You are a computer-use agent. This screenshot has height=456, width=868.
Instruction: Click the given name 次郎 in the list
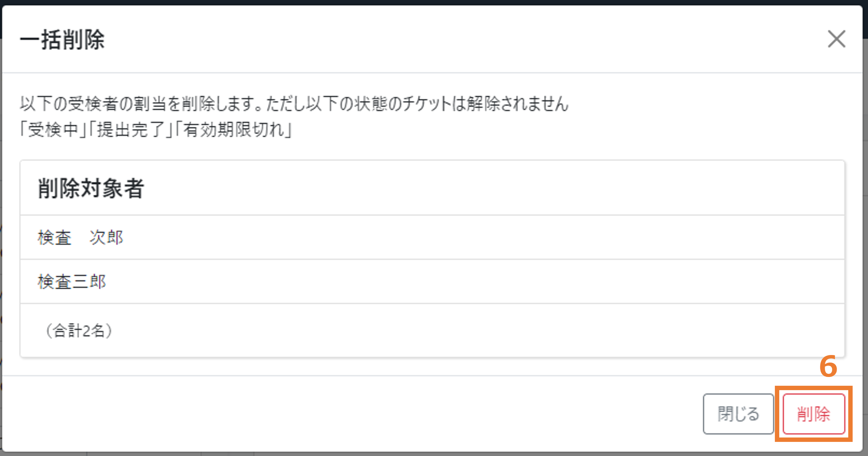107,237
